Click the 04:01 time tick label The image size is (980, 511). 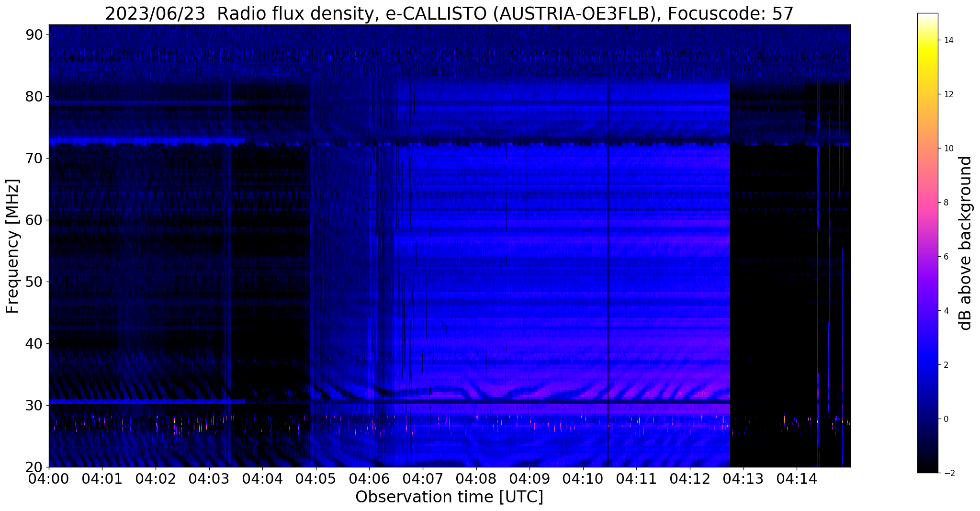[102, 478]
